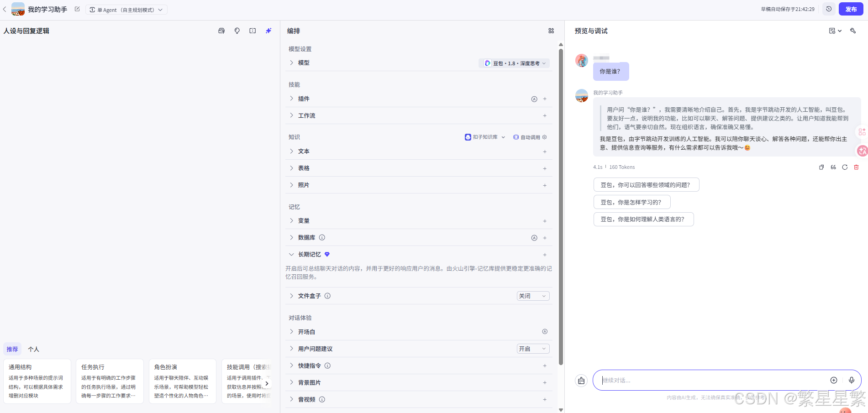
Task: Add a 背景图片 with plus icon
Action: 545,382
